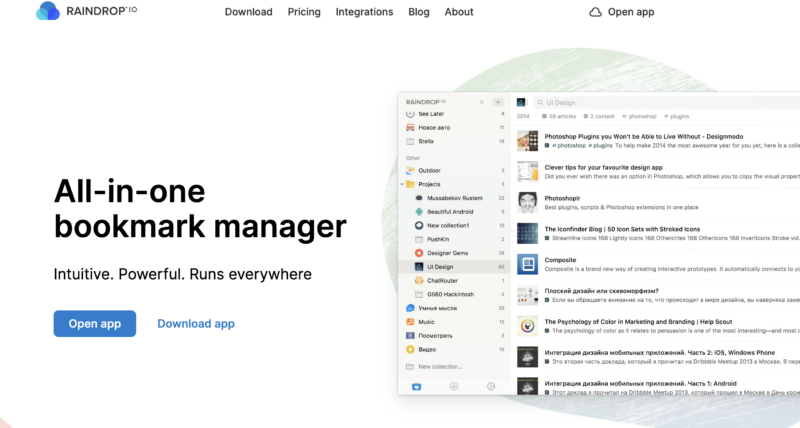The height and width of the screenshot is (428, 800).
Task: Click the Outdoor collection folder icon
Action: [x=410, y=171]
